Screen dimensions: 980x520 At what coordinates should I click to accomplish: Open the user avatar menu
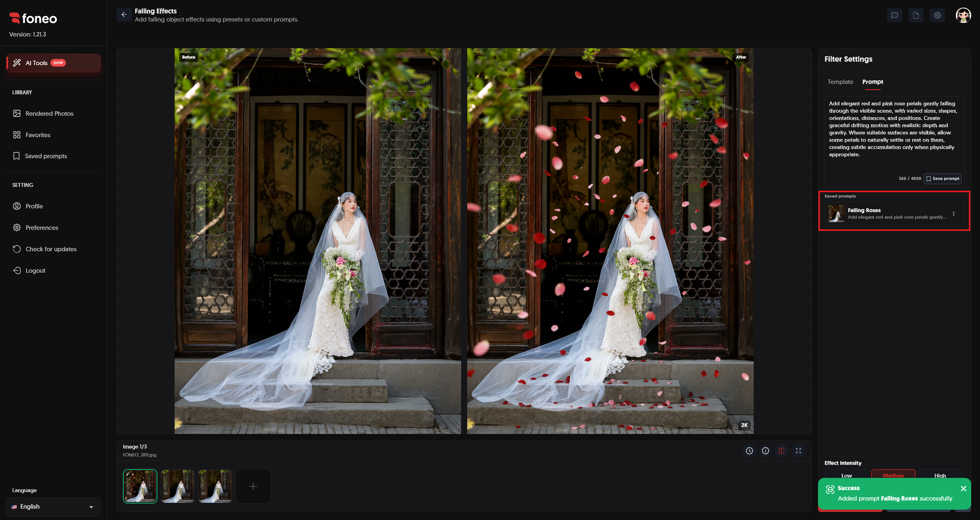963,15
